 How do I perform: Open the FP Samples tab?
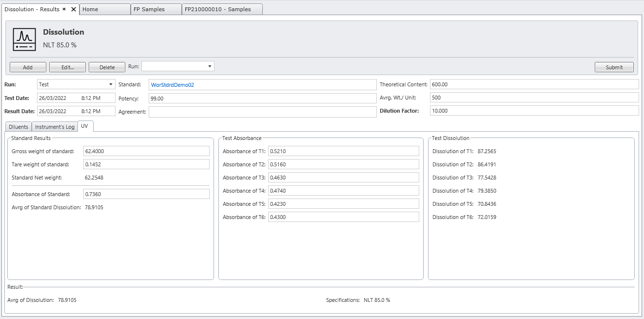coord(156,9)
